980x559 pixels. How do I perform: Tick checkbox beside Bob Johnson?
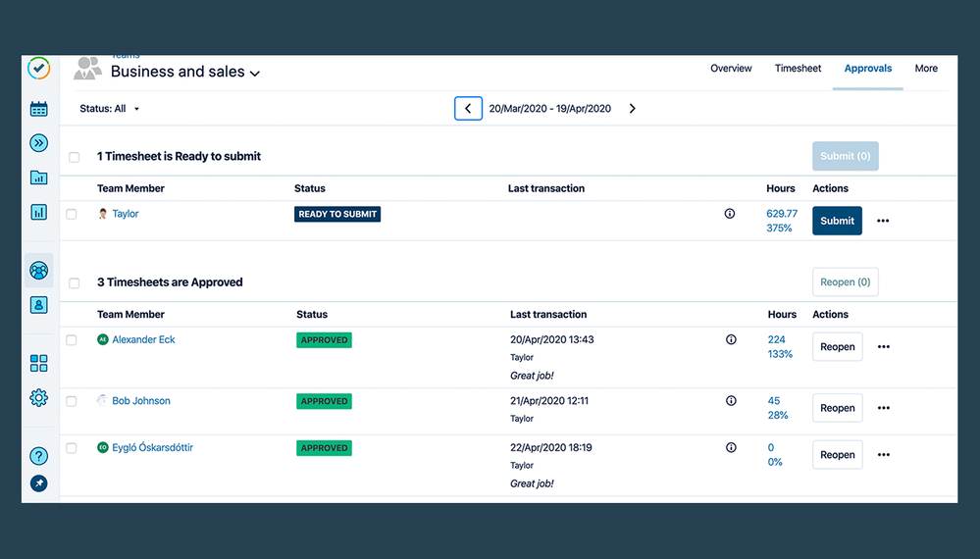click(72, 402)
